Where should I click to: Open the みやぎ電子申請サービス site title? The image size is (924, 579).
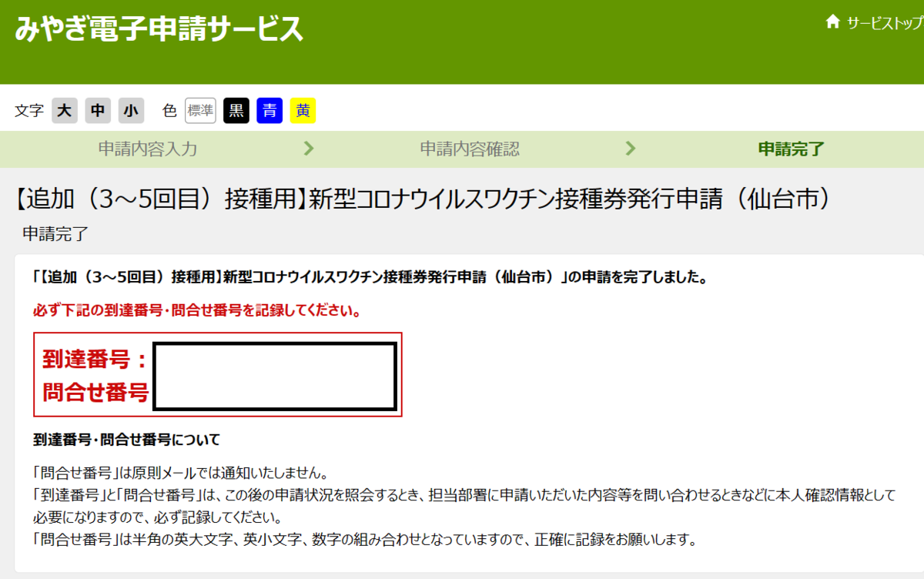pyautogui.click(x=159, y=28)
